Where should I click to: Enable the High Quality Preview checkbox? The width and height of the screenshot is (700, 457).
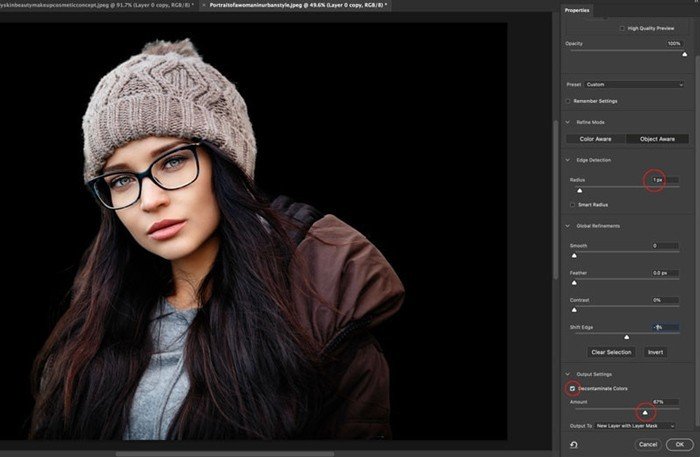tap(622, 28)
